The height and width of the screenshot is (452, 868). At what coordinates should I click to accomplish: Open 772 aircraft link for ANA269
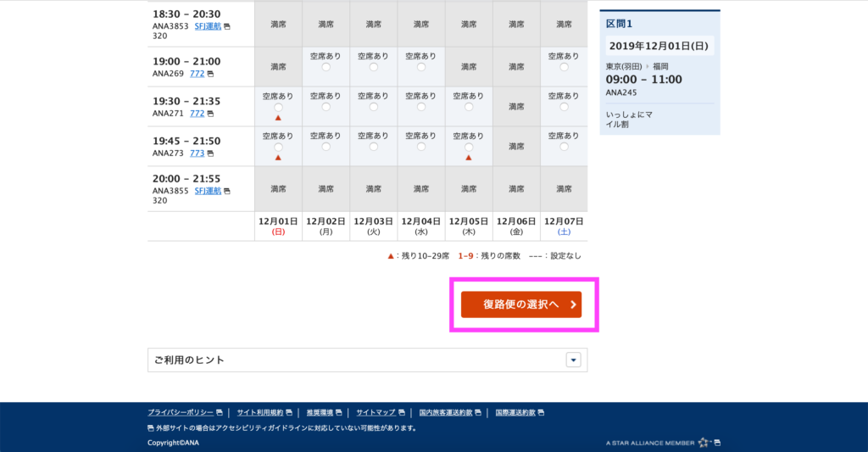tap(197, 73)
